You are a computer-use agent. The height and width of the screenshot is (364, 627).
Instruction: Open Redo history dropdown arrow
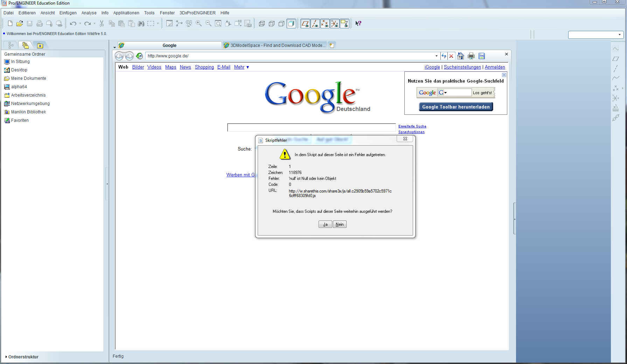click(x=95, y=23)
